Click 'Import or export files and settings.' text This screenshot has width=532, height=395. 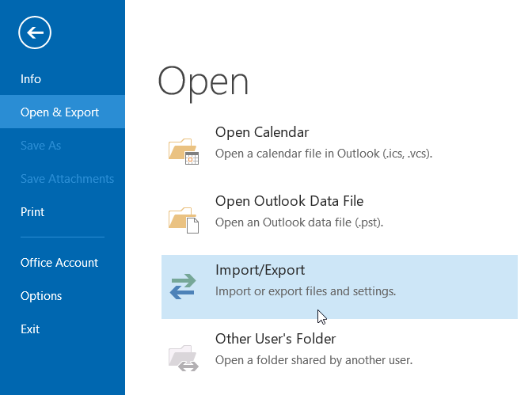[306, 291]
